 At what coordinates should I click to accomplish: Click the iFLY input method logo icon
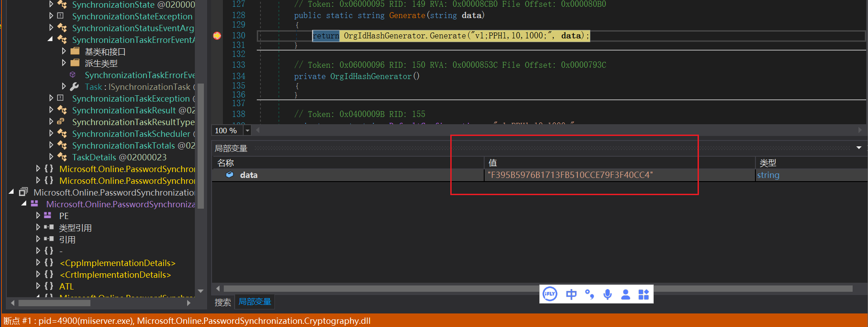[550, 294]
